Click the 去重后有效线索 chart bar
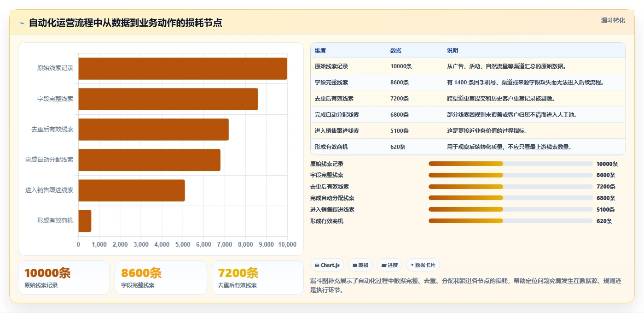644x313 pixels. pyautogui.click(x=154, y=130)
